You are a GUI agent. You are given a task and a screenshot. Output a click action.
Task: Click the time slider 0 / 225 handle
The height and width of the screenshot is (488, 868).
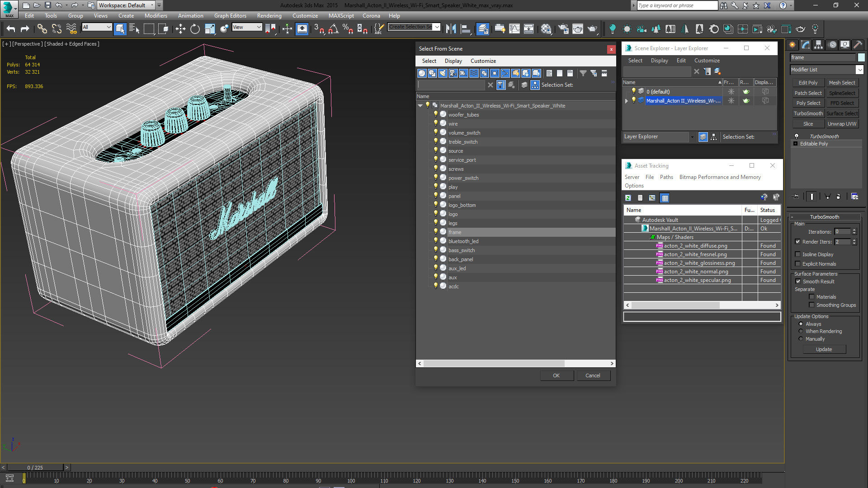coord(35,468)
